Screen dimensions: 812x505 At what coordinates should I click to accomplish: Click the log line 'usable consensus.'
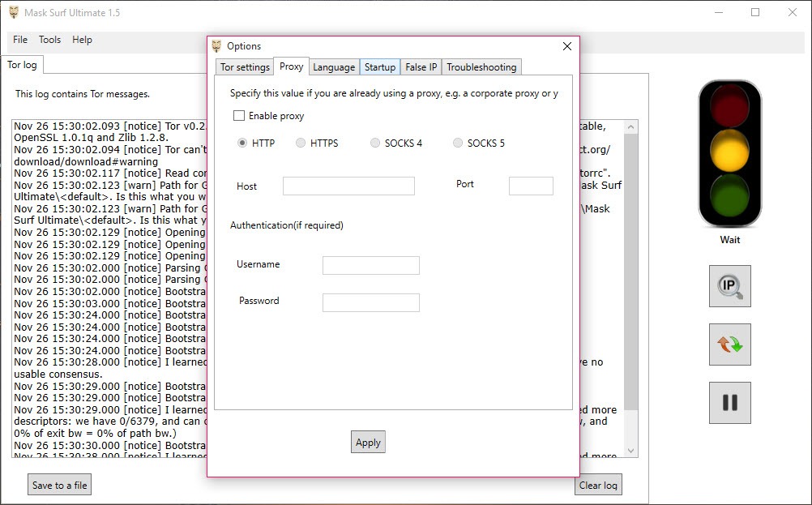point(58,374)
